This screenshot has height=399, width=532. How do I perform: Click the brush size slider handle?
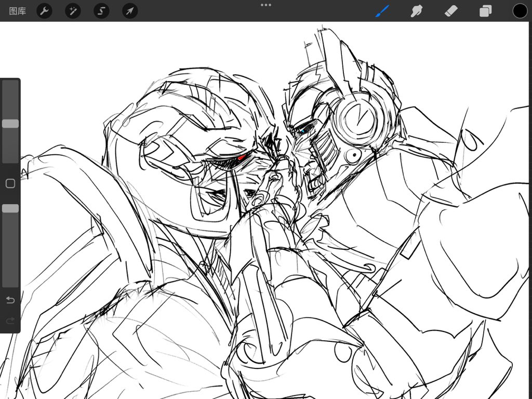[x=10, y=124]
